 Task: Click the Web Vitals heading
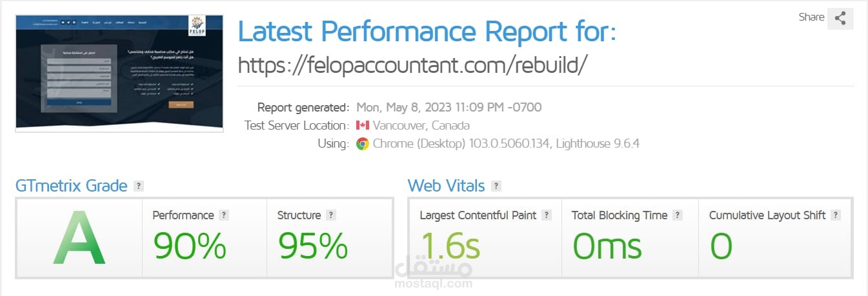point(446,186)
